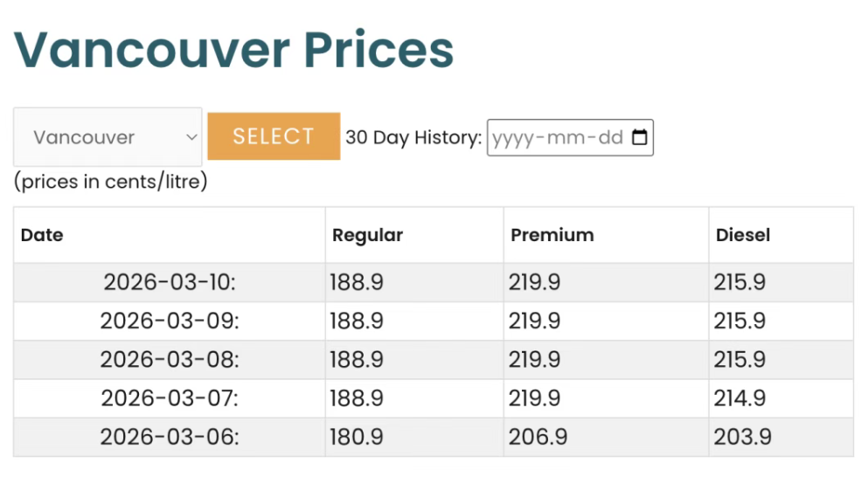The image size is (868, 477).
Task: Expand the Vancouver city dropdown
Action: click(x=108, y=137)
